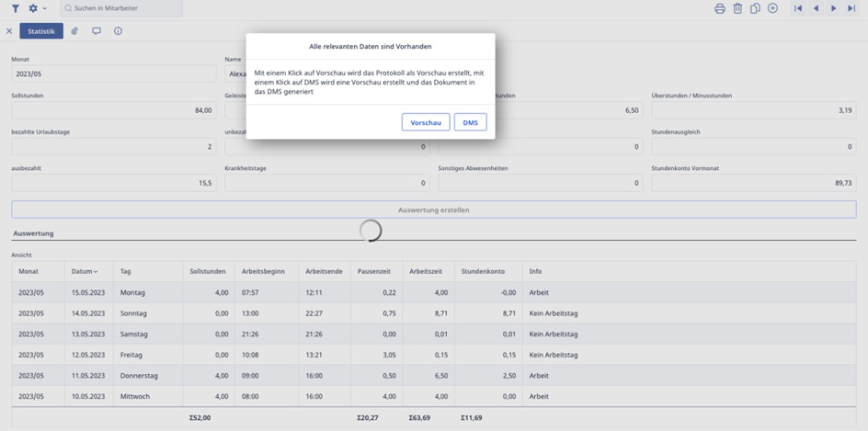This screenshot has width=868, height=431.
Task: Close the record with X icon
Action: [x=9, y=31]
